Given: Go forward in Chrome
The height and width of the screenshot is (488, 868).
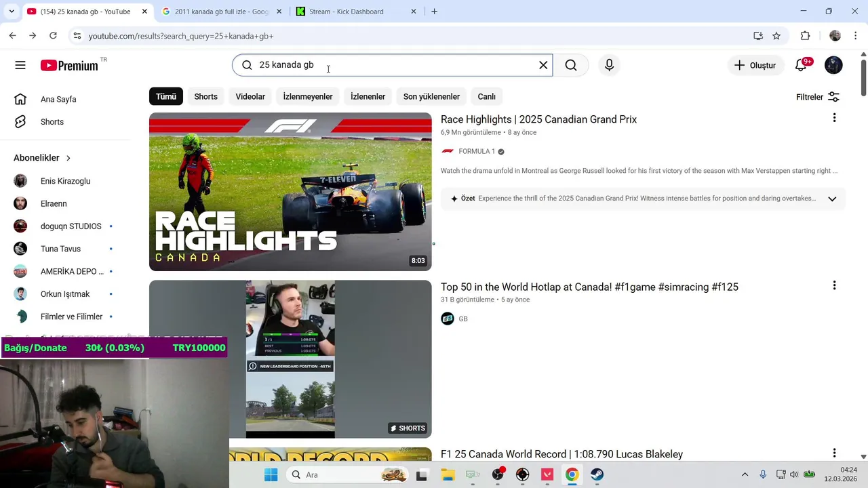Looking at the screenshot, I should pos(32,36).
